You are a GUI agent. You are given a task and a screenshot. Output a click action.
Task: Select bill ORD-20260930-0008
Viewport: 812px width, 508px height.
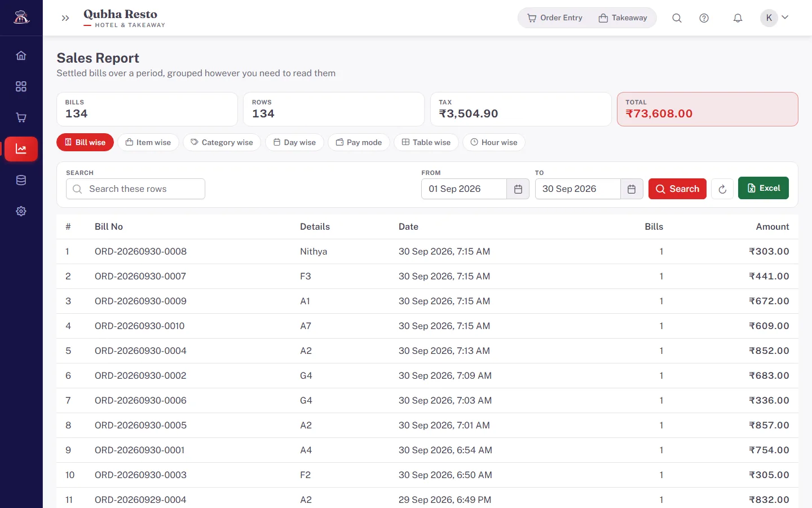point(140,251)
